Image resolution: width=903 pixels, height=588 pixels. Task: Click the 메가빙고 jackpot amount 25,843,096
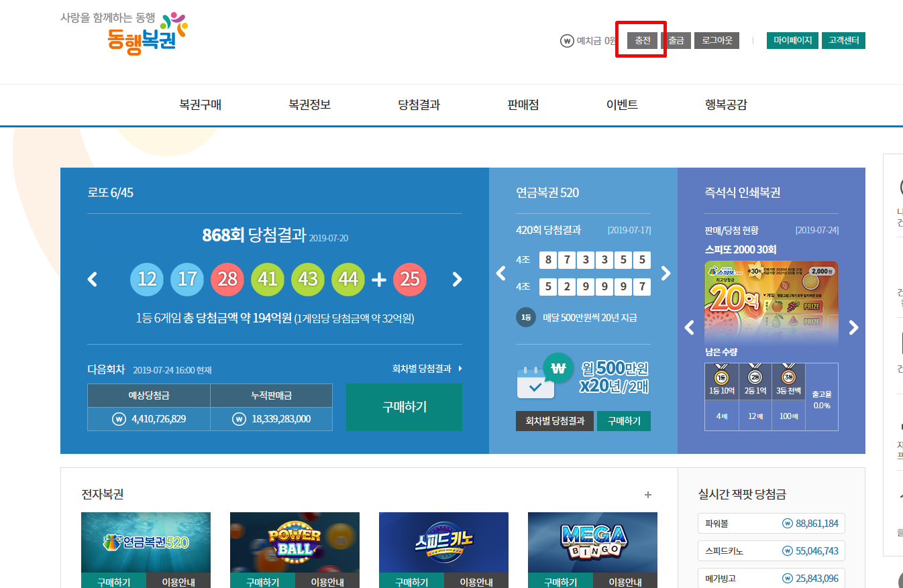point(817,579)
